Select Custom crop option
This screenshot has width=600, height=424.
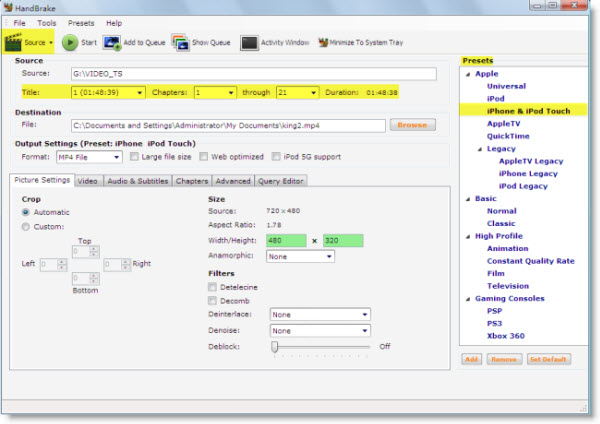coord(26,227)
